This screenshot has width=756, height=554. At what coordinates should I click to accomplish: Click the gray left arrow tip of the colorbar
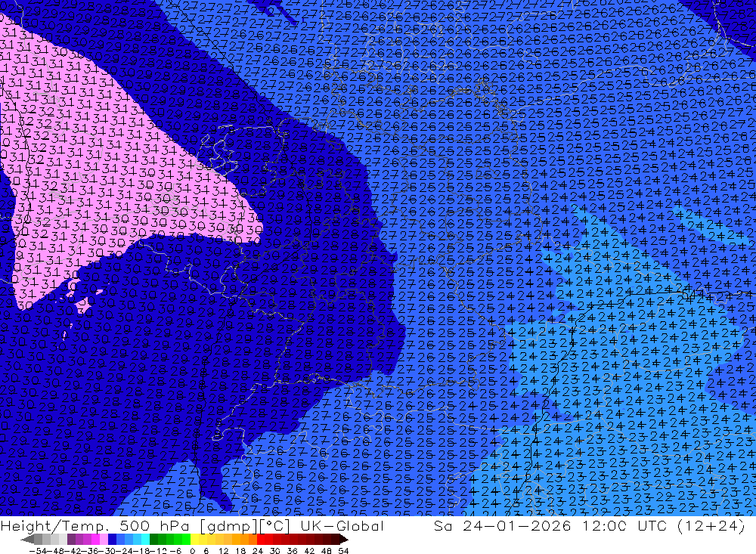[x=26, y=540]
